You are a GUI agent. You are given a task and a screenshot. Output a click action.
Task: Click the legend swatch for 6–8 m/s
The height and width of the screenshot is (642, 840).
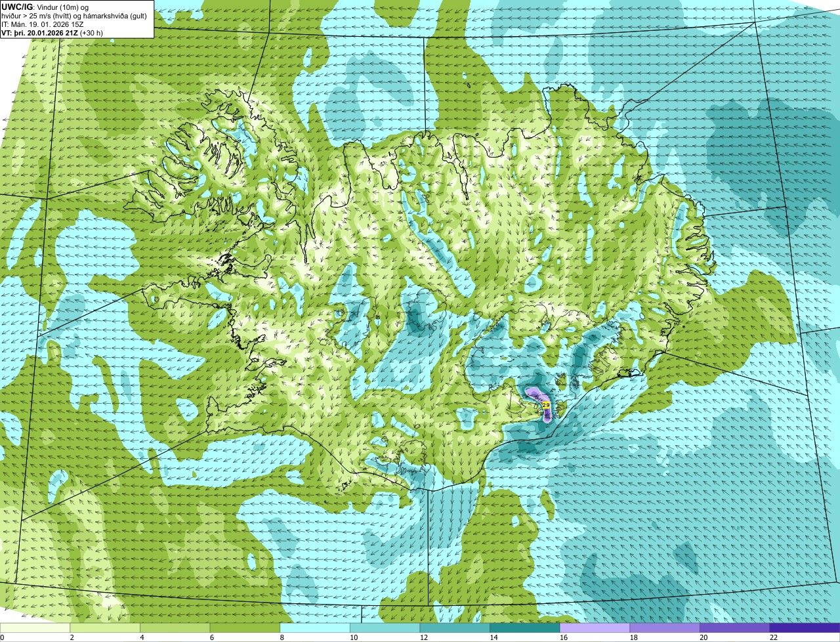tap(245, 628)
